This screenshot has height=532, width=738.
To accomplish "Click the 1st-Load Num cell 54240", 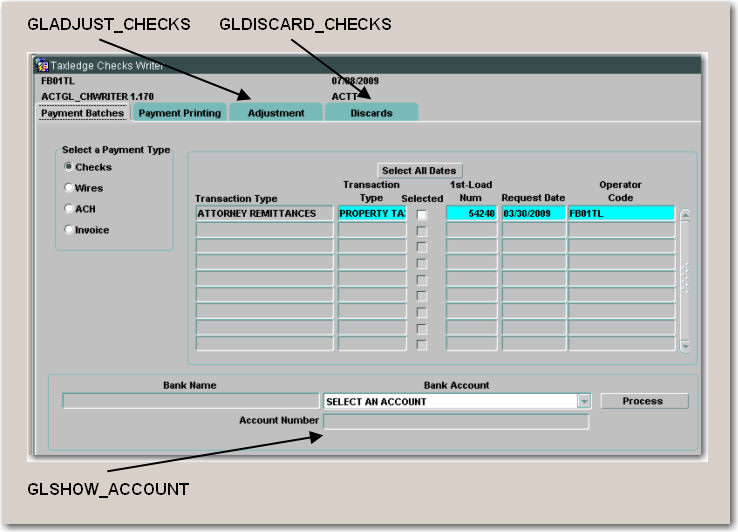I will point(471,213).
